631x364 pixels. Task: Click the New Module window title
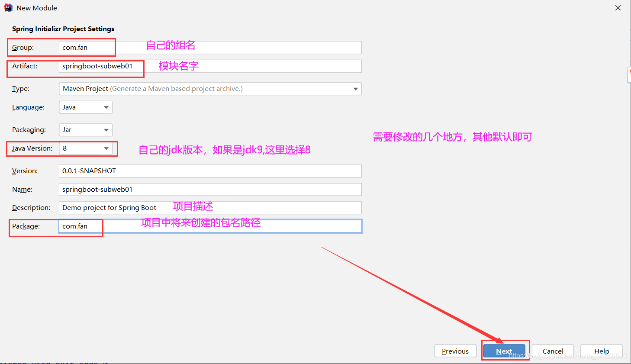point(37,8)
